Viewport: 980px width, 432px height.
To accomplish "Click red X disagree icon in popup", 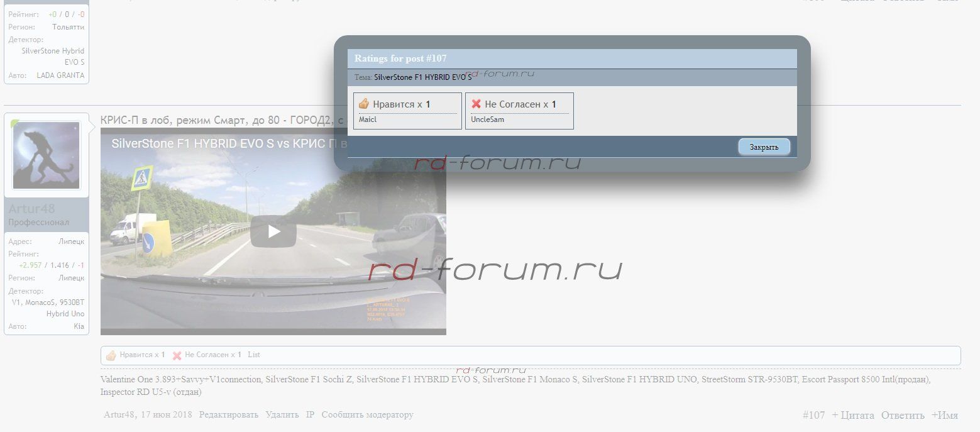I will click(x=476, y=104).
